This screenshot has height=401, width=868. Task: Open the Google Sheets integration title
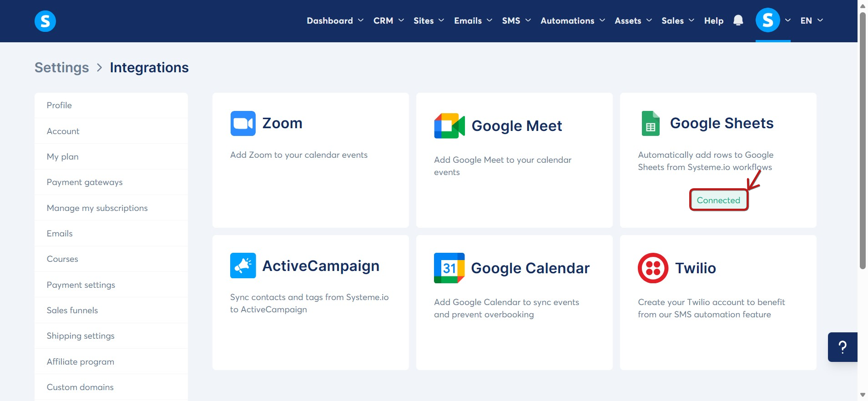point(722,123)
